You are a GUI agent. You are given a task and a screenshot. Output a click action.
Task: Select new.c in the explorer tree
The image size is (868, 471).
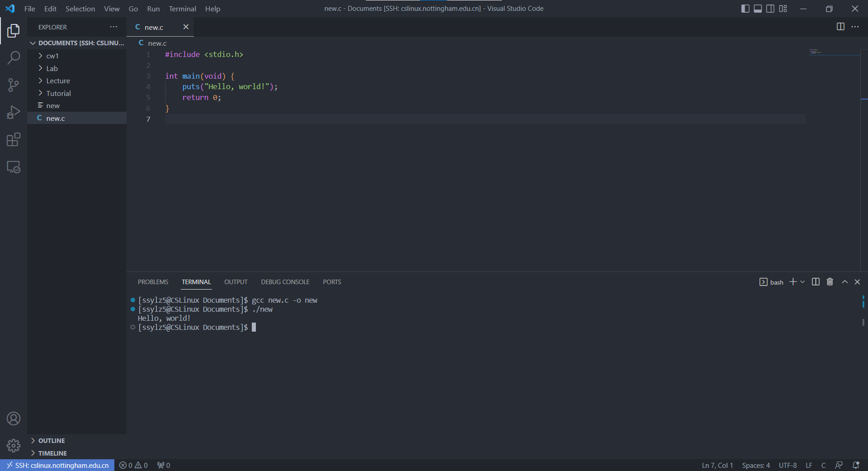pos(77,118)
